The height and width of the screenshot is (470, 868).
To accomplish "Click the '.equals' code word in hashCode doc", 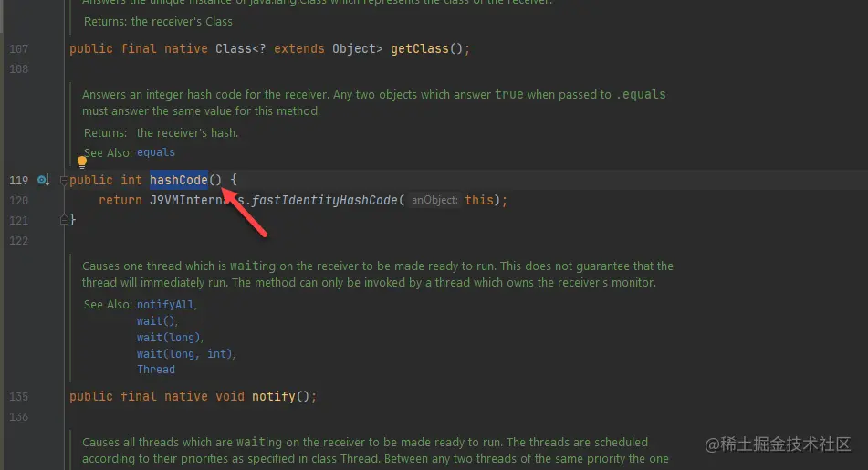I will tap(641, 94).
